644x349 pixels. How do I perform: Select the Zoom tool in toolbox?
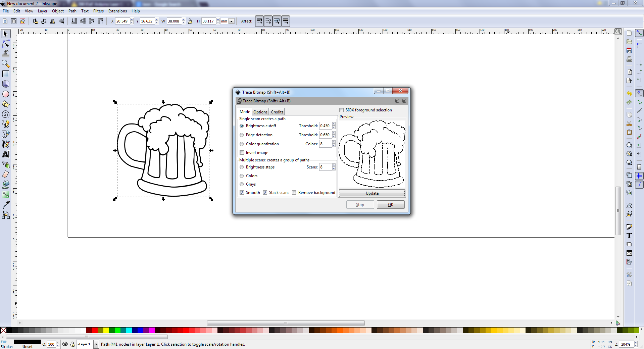6,63
